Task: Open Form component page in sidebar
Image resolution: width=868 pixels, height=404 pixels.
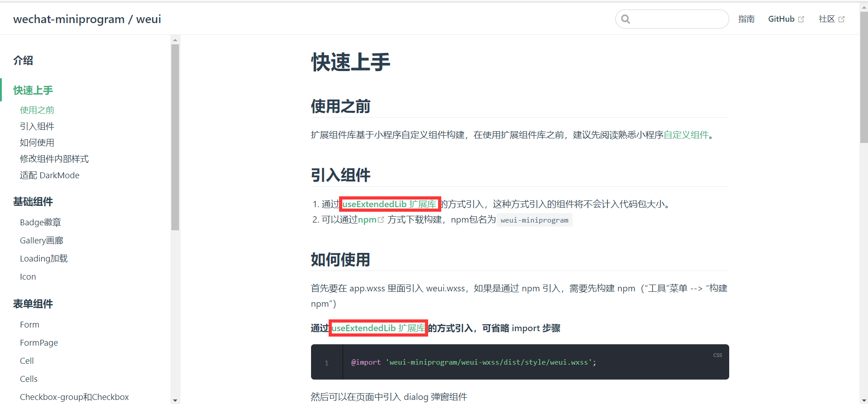Action: [x=29, y=324]
